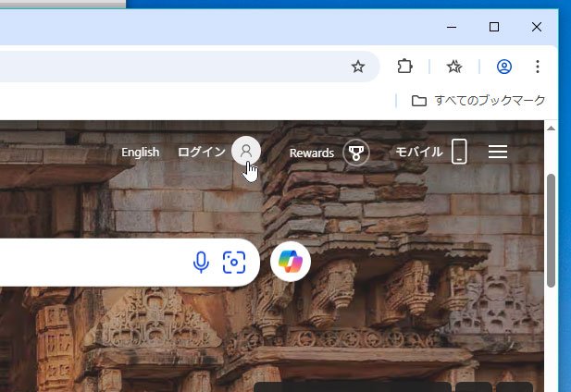This screenshot has width=571, height=392.
Task: Click the ログイン sign-in link
Action: 201,152
